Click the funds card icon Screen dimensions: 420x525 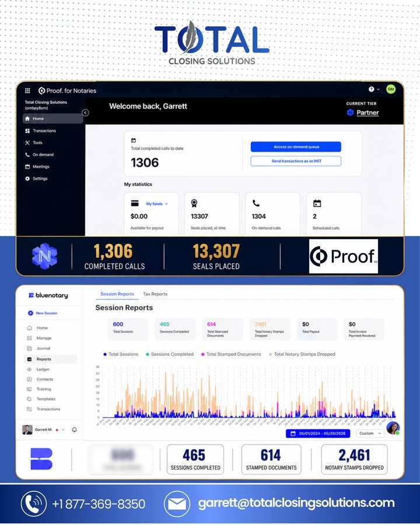(x=135, y=203)
